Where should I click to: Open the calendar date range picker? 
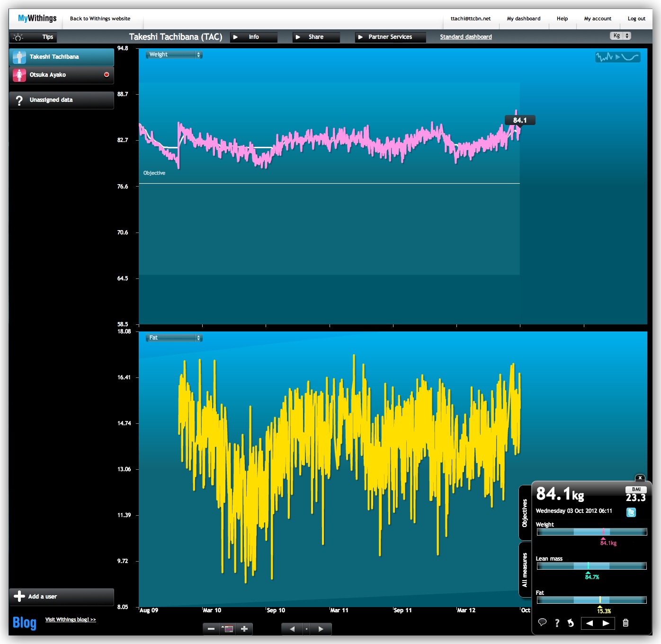228,629
